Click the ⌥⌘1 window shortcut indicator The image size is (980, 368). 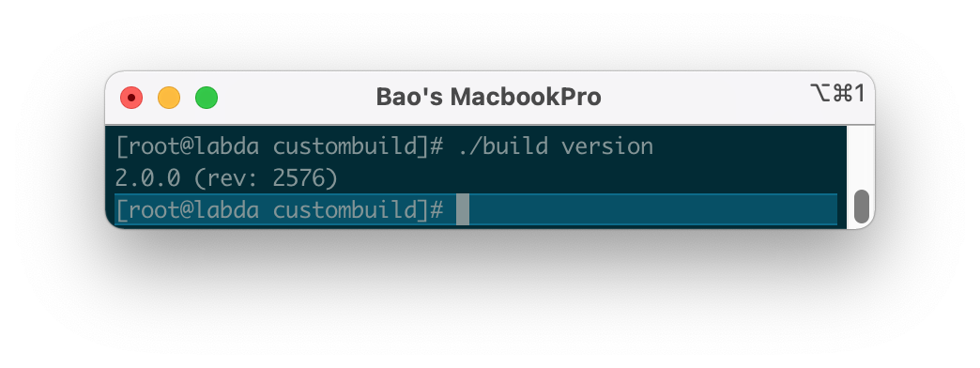pos(837,94)
